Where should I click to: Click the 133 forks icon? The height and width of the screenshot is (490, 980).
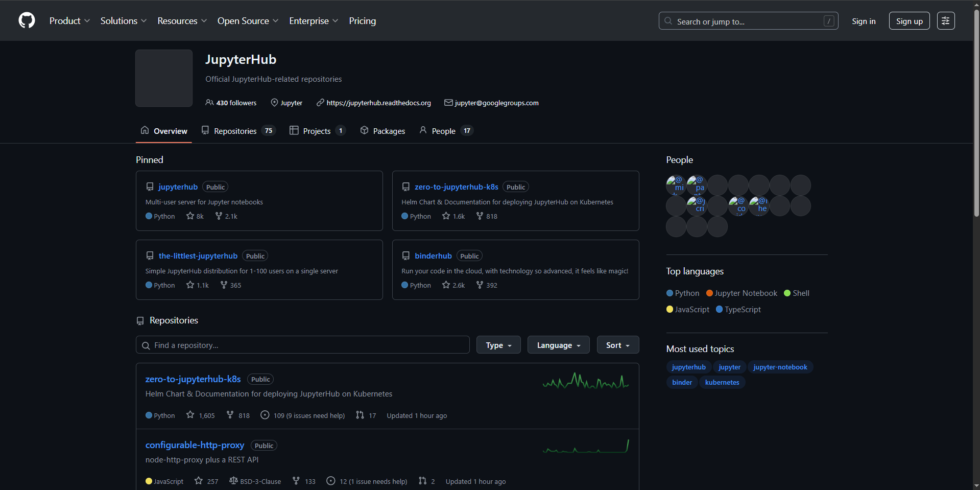tap(296, 481)
